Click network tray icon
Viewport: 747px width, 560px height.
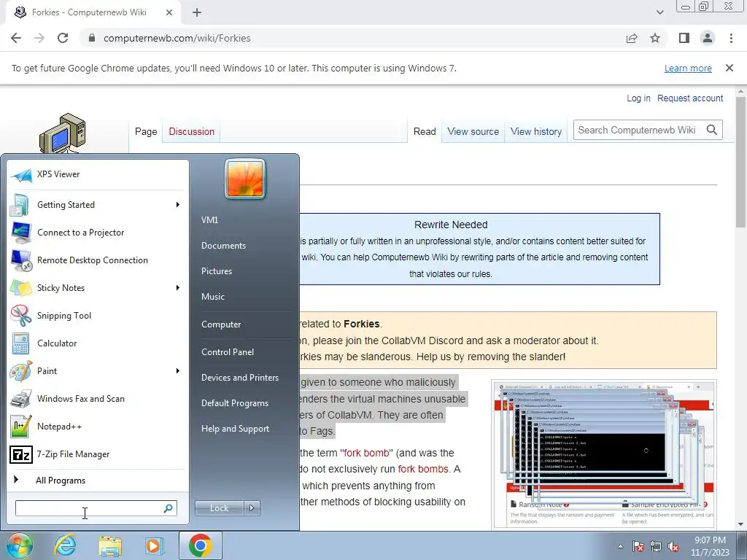pyautogui.click(x=656, y=546)
